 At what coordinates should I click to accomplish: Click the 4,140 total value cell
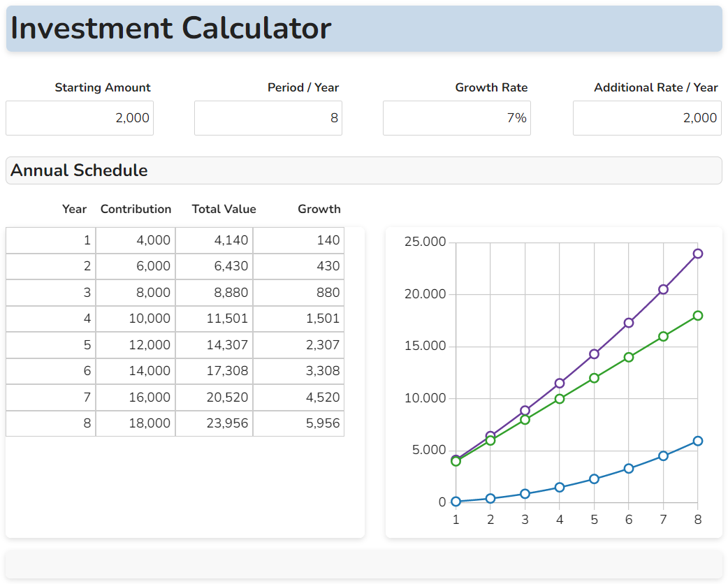[214, 240]
